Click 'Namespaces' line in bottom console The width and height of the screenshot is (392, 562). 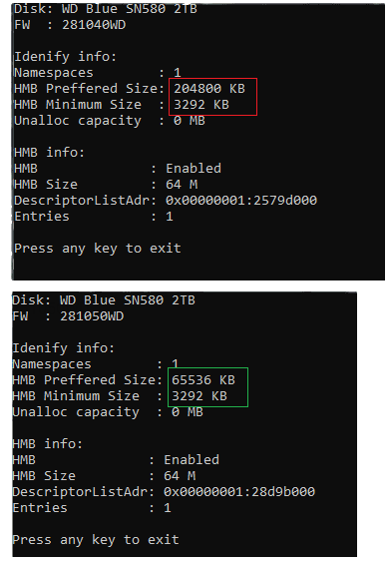95,364
